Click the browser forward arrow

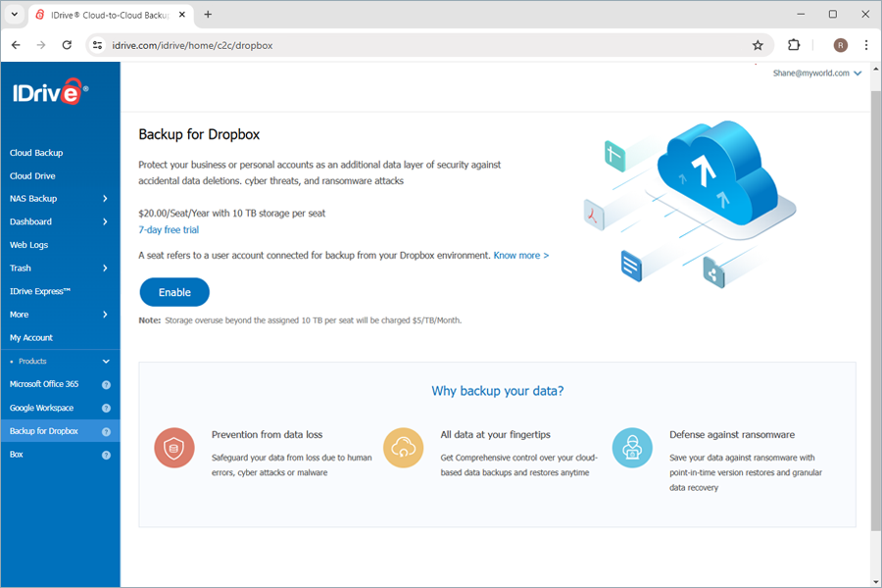pyautogui.click(x=41, y=45)
